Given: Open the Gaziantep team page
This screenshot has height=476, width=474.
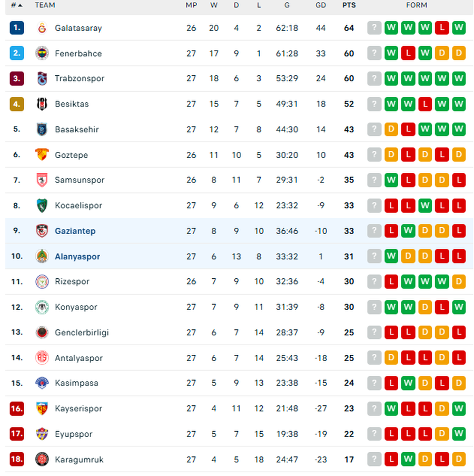Looking at the screenshot, I should (75, 231).
